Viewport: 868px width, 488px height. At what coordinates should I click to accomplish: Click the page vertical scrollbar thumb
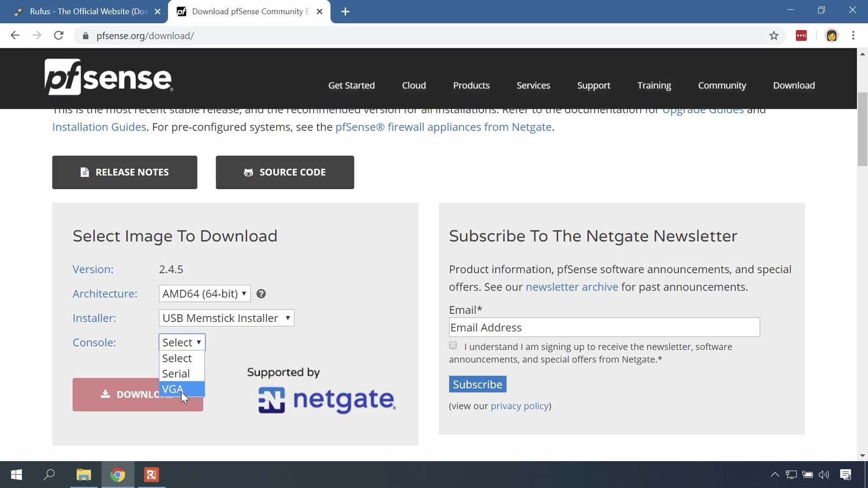[x=863, y=129]
